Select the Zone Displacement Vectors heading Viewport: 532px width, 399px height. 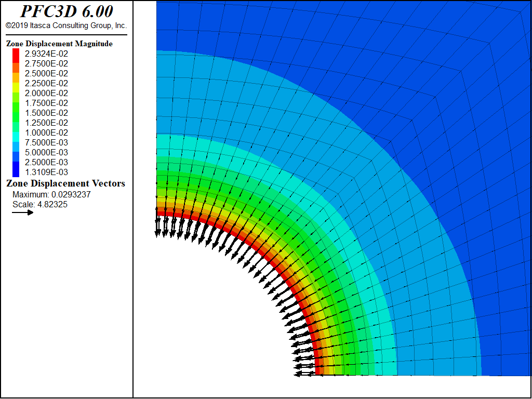click(x=65, y=183)
